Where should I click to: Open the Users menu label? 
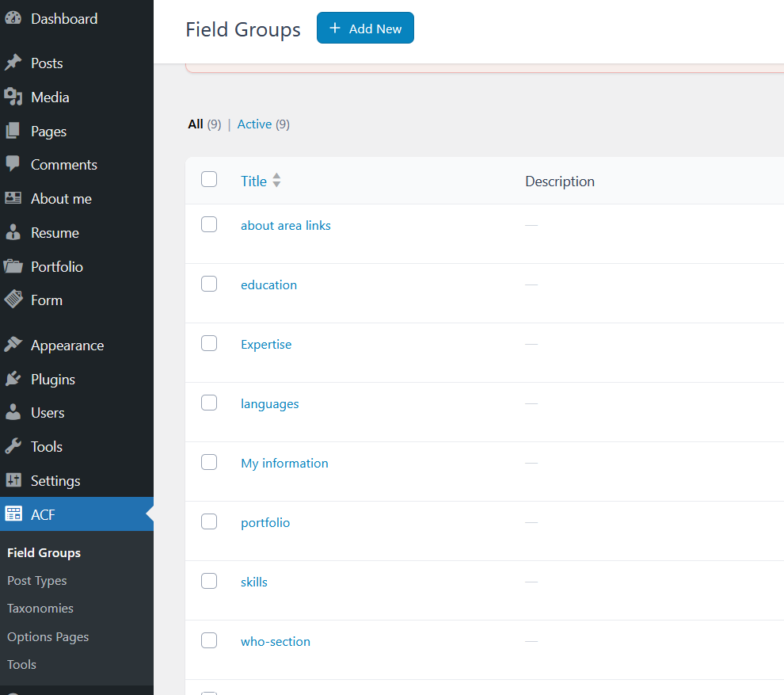[x=48, y=413]
